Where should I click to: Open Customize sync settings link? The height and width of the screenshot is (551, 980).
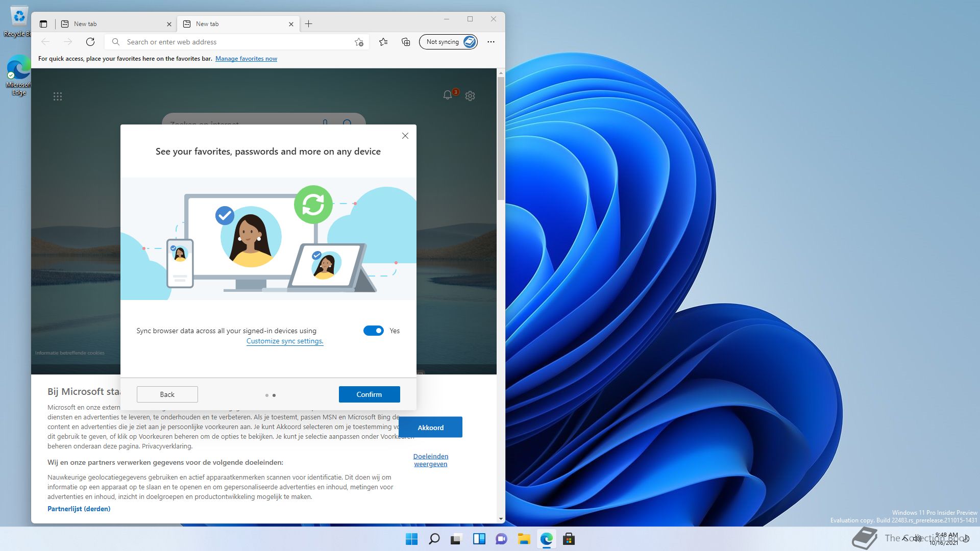[285, 341]
